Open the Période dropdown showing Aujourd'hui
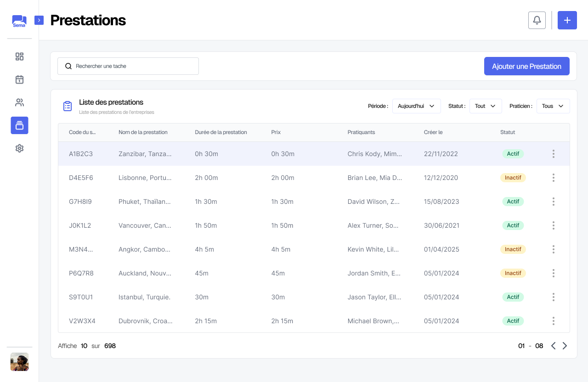The image size is (588, 382). click(416, 106)
